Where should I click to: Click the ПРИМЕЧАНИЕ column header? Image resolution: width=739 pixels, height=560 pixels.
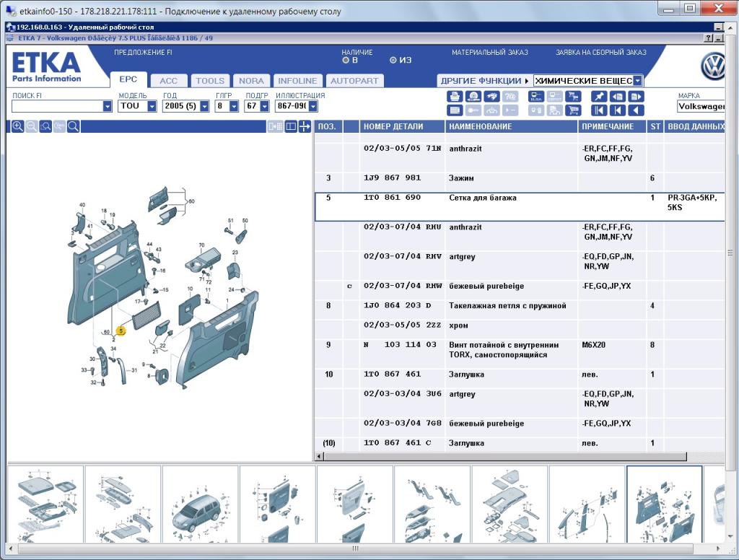[613, 126]
